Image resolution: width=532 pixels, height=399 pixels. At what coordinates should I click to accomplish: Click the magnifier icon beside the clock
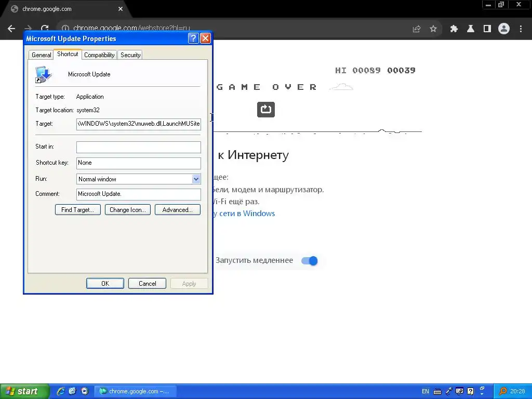tap(503, 391)
